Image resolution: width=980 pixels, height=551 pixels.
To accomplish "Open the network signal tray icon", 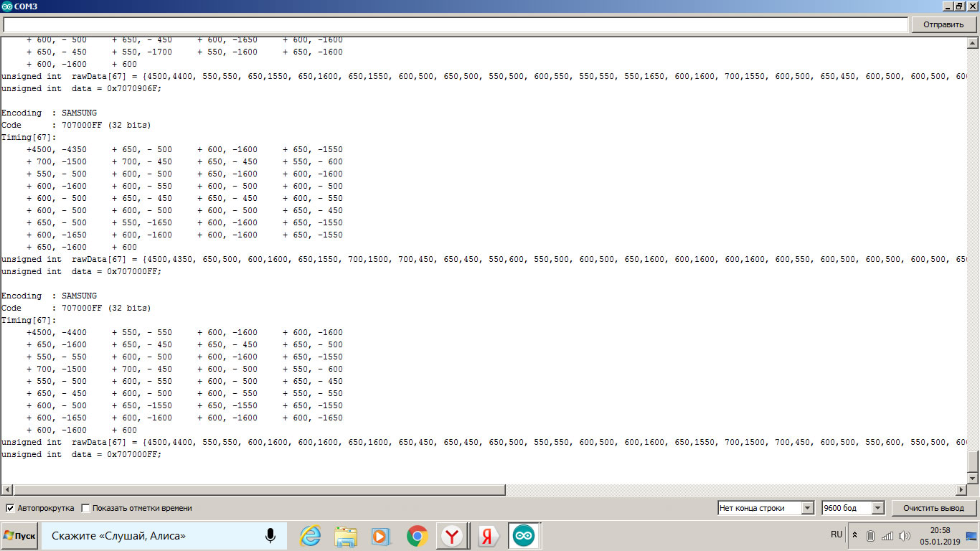I will (x=887, y=536).
